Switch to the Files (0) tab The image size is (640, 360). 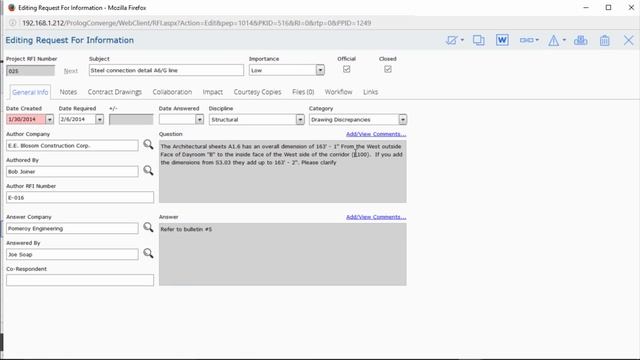(x=303, y=92)
